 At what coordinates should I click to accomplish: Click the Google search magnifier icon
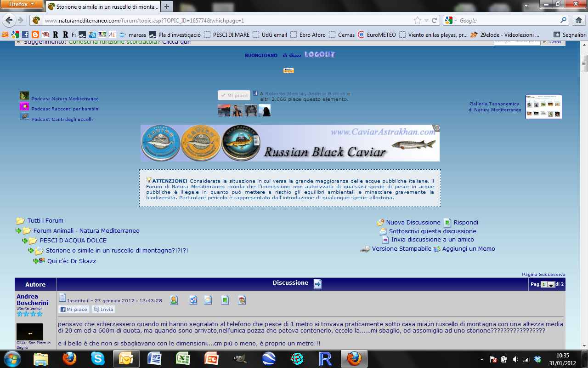click(564, 20)
